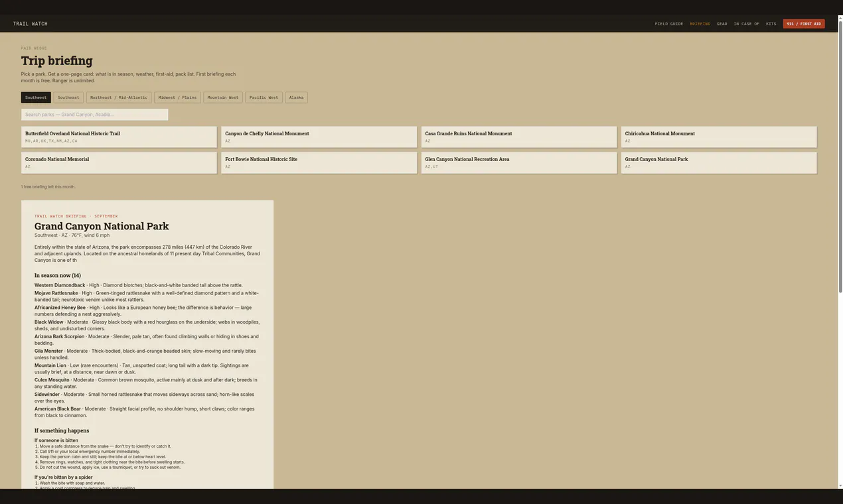Click the Mojave Rattlesnake entry
Viewport: 843px width, 504px height.
click(147, 296)
